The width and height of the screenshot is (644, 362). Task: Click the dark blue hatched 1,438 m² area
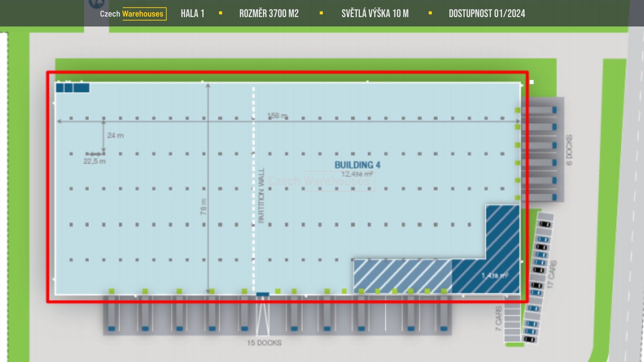coord(494,276)
